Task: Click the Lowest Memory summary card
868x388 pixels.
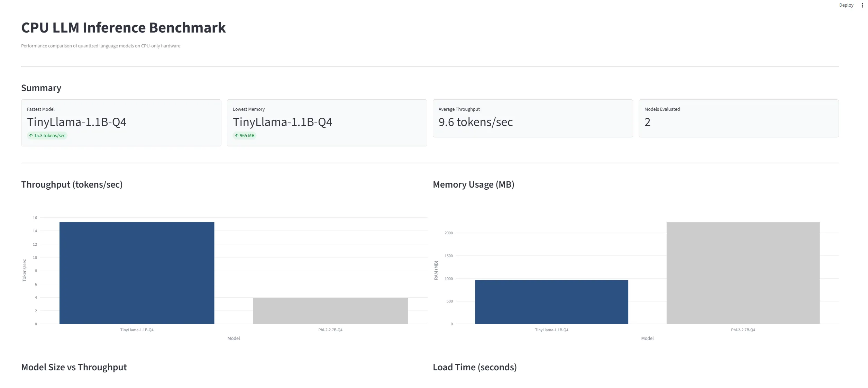Action: point(327,123)
